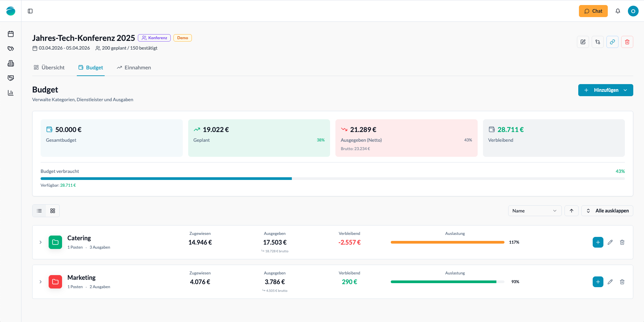This screenshot has height=322, width=644.
Task: Open the bar chart reports icon
Action: tap(11, 93)
